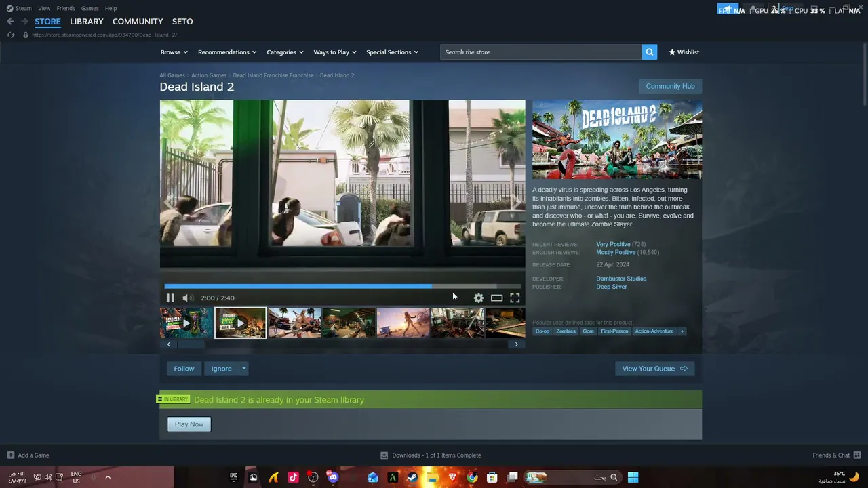Screen dimensions: 868x488
Task: Move the media strip right with the arrow
Action: pyautogui.click(x=516, y=344)
